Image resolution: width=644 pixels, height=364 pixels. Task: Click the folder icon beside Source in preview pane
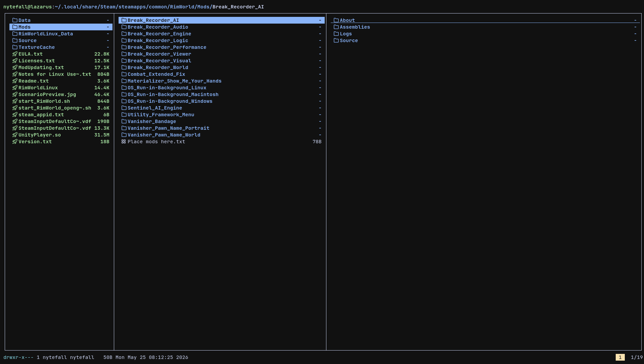(x=336, y=40)
